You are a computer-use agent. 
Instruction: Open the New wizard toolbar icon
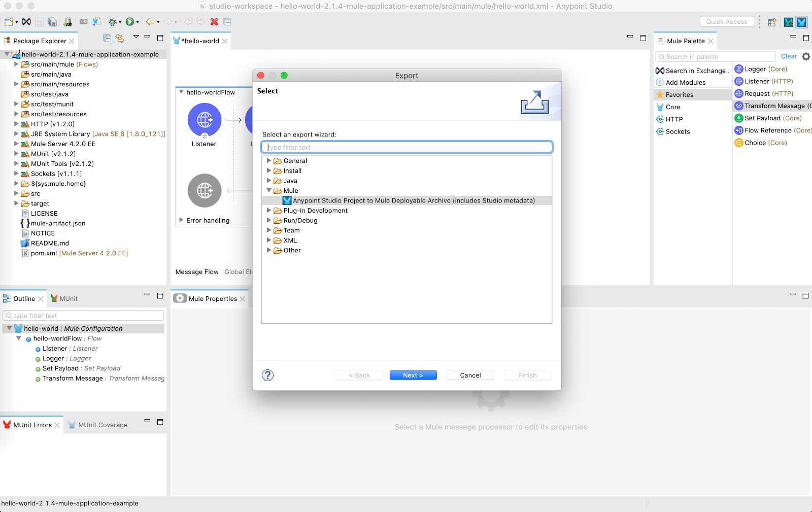tap(9, 22)
